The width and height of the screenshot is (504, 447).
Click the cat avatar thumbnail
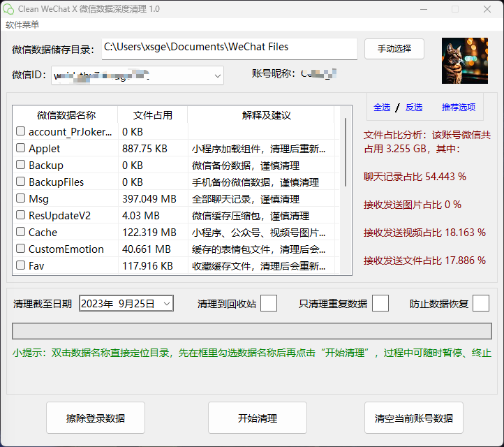464,61
